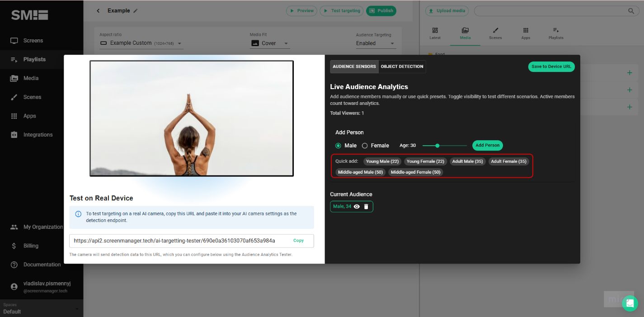Open Documentation help icon
Image resolution: width=644 pixels, height=317 pixels.
pyautogui.click(x=14, y=265)
